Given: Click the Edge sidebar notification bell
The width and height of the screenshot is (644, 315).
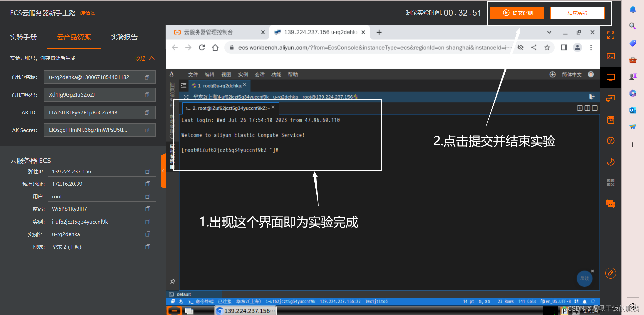Looking at the screenshot, I should tap(633, 10).
